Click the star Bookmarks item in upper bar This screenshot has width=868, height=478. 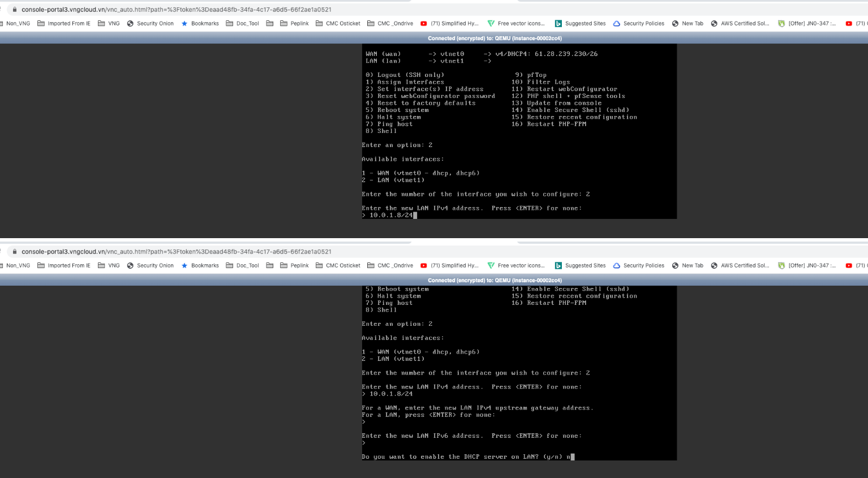click(200, 24)
